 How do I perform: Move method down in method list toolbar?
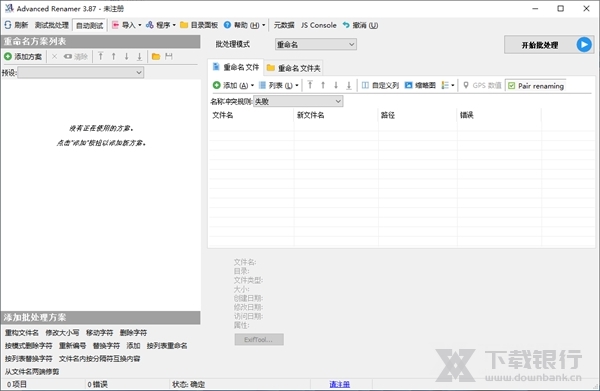[x=126, y=56]
